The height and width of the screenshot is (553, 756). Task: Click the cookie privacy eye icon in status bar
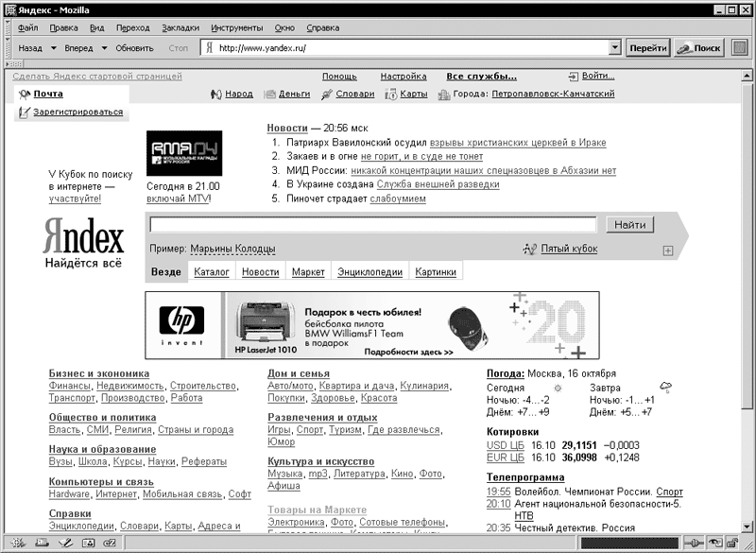tap(715, 543)
